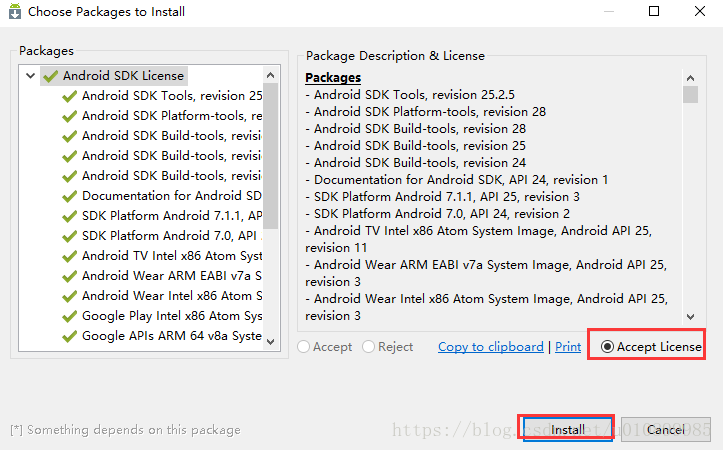723x450 pixels.
Task: Select the Accept License radio button
Action: point(607,347)
